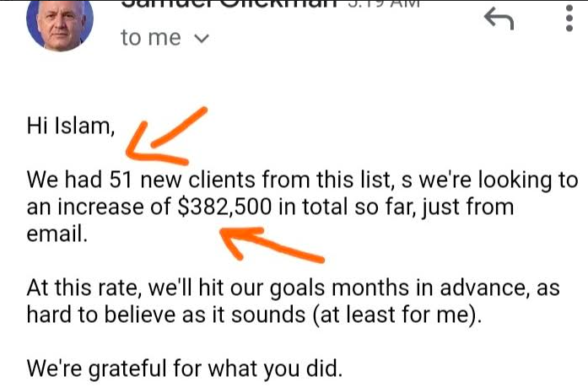Click the sender name in the header
Screen dimensions: 588x387
[230, 4]
